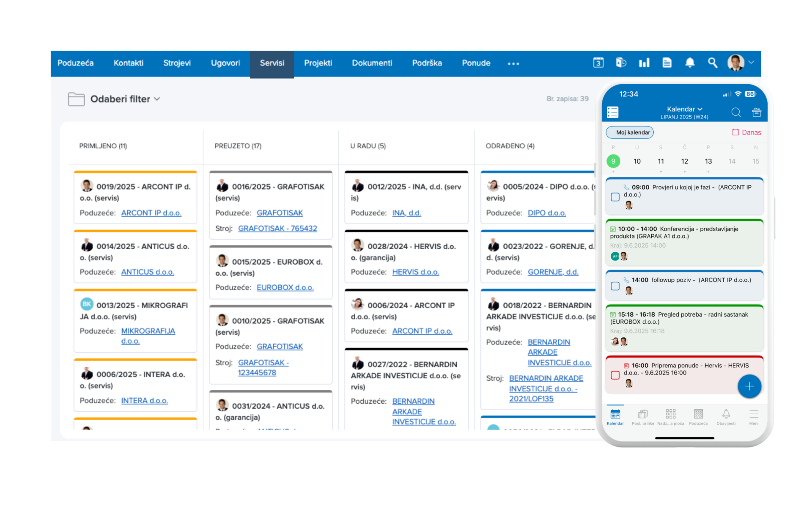Tap the blue plus add button
The height and width of the screenshot is (507, 812).
coord(749,386)
